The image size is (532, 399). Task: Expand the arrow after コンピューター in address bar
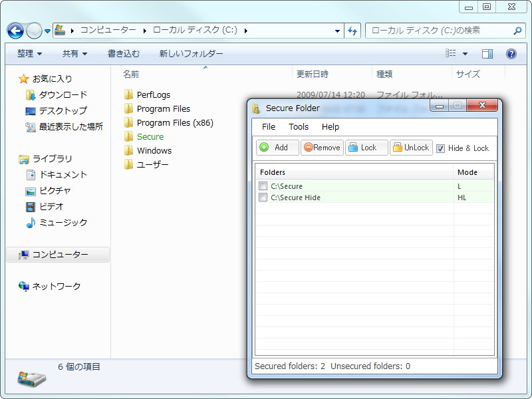click(144, 31)
